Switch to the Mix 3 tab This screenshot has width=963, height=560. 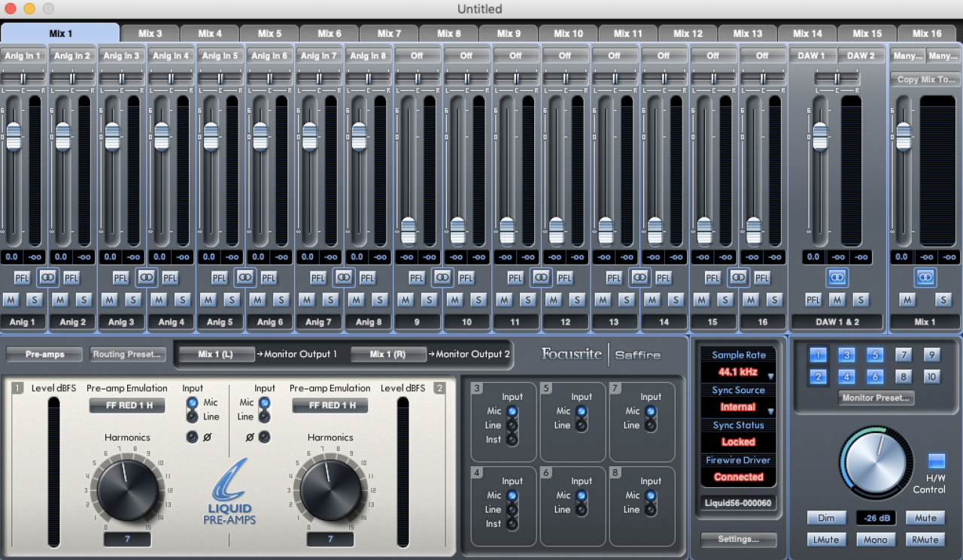pos(150,33)
